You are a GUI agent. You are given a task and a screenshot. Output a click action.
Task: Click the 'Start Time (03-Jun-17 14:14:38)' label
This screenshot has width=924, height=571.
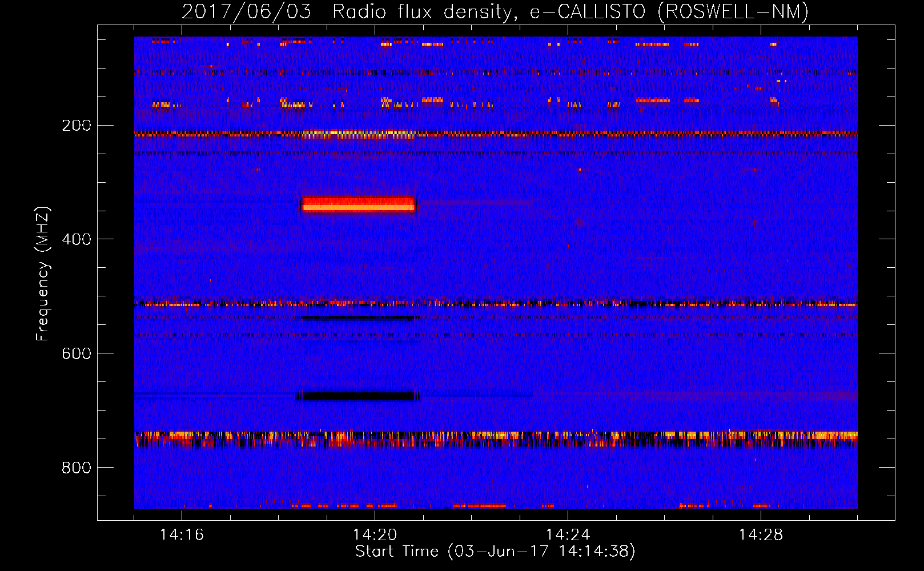coord(495,552)
